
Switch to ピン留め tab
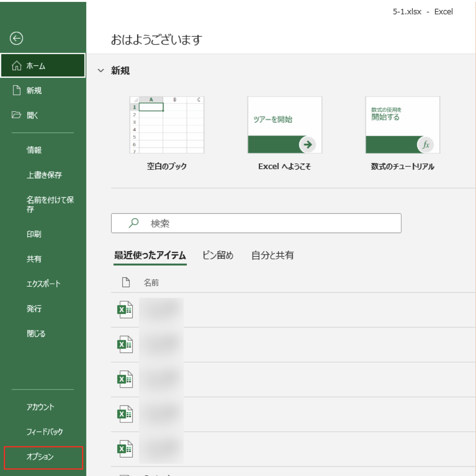coord(218,255)
